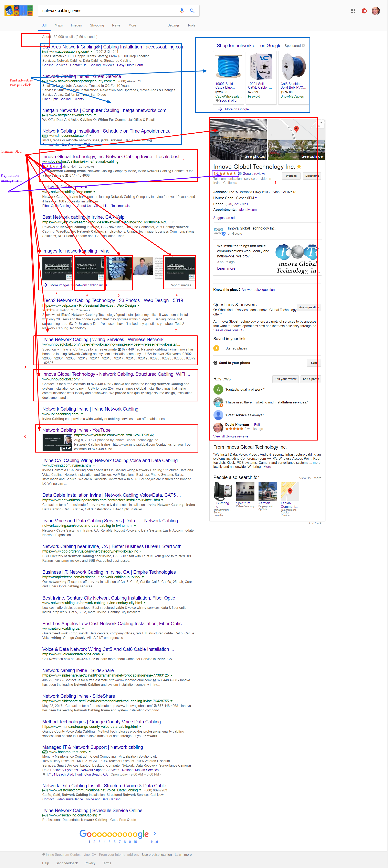This screenshot has height=868, width=388.
Task: Click the map pin beside 17131 Beach Blvd
Action: [x=44, y=774]
